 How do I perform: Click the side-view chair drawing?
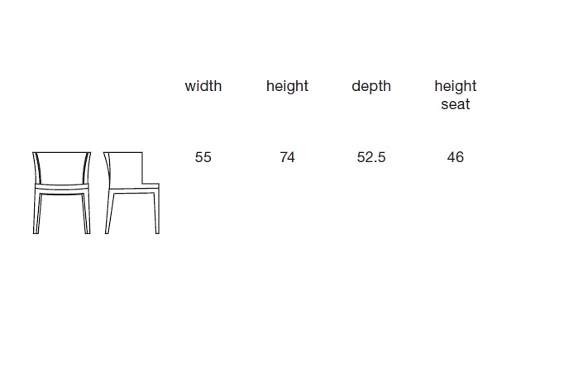[x=131, y=193]
